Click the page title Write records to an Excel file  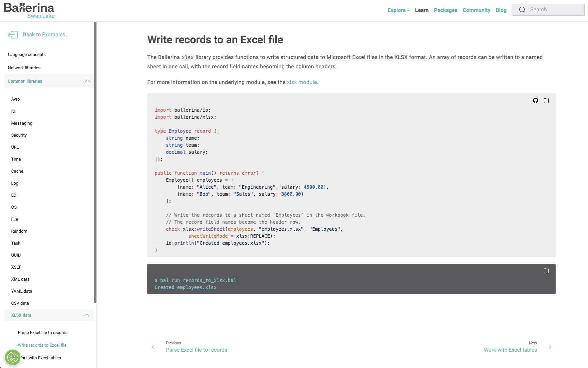pyautogui.click(x=215, y=40)
